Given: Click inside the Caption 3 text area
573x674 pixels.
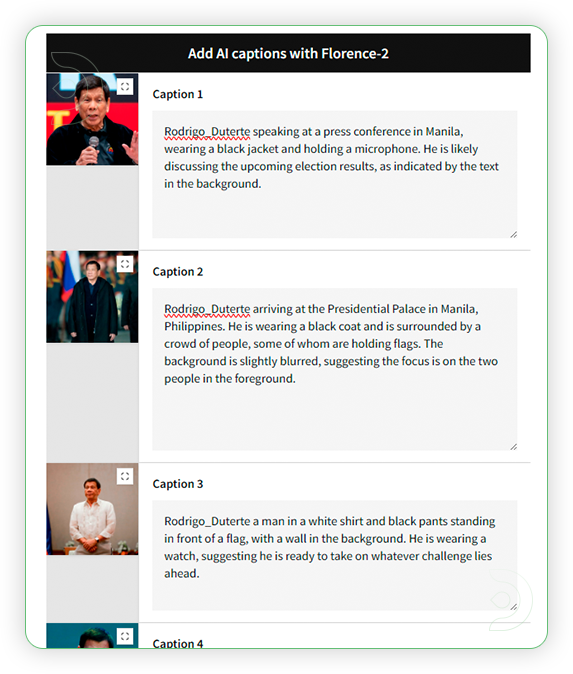Looking at the screenshot, I should (x=334, y=555).
